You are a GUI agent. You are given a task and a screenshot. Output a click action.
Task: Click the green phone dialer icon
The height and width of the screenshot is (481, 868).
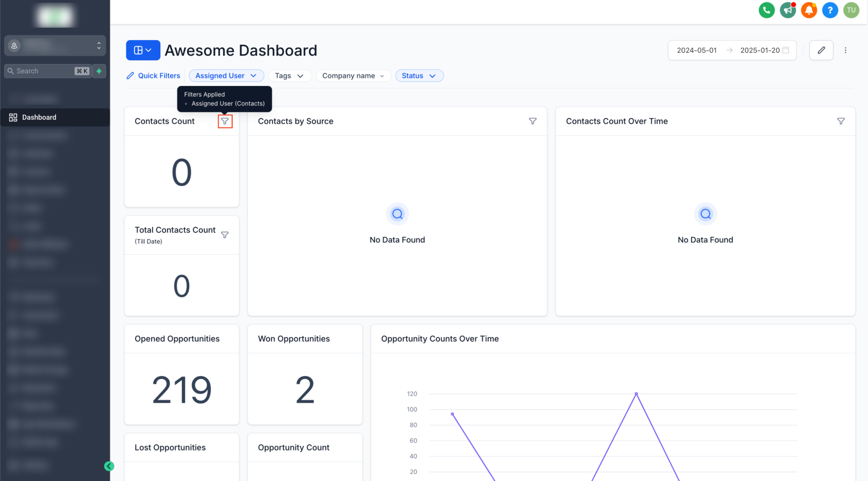[766, 10]
